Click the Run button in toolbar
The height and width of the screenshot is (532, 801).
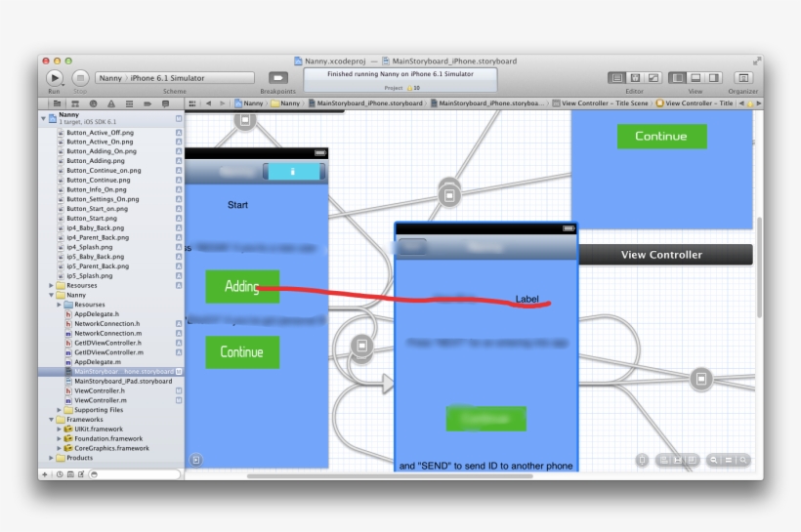(55, 77)
